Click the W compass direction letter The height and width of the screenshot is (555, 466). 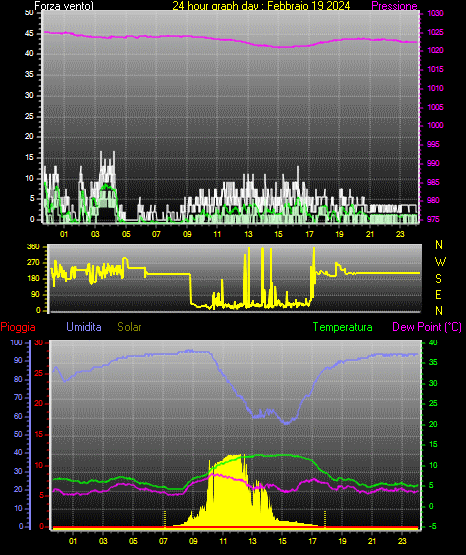tap(440, 262)
